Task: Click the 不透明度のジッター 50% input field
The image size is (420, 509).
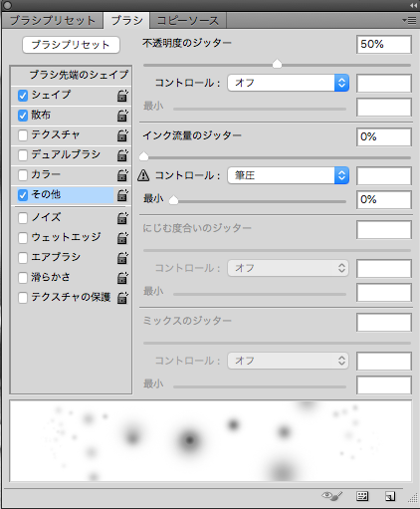Action: click(x=384, y=44)
